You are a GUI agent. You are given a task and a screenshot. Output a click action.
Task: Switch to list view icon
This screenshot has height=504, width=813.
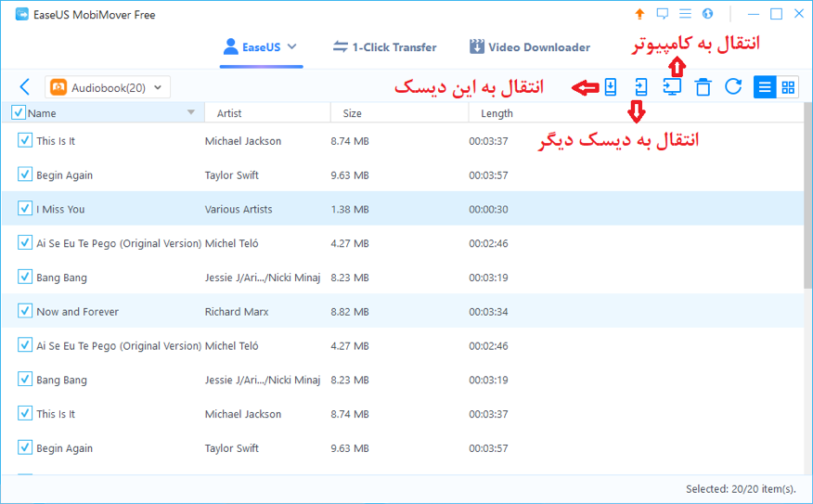tap(765, 87)
